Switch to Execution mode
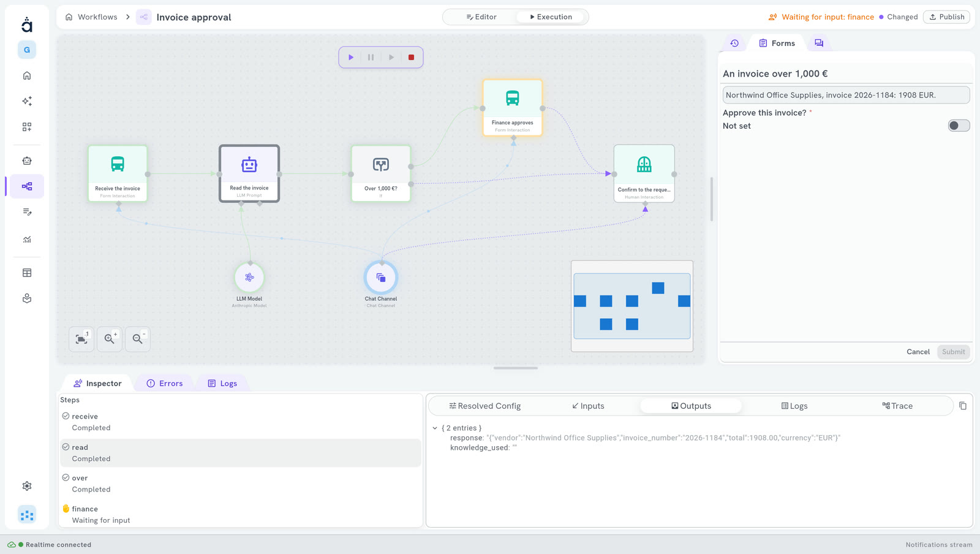The height and width of the screenshot is (554, 980). coord(551,17)
